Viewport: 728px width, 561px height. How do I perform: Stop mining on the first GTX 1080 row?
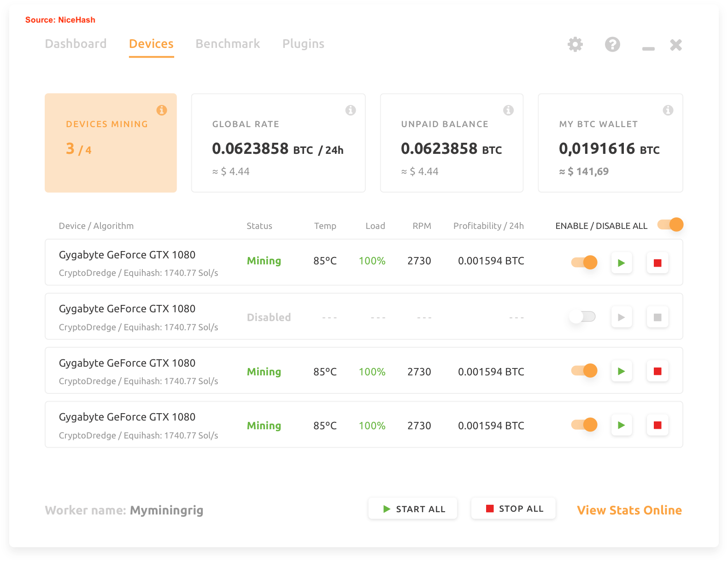coord(658,263)
